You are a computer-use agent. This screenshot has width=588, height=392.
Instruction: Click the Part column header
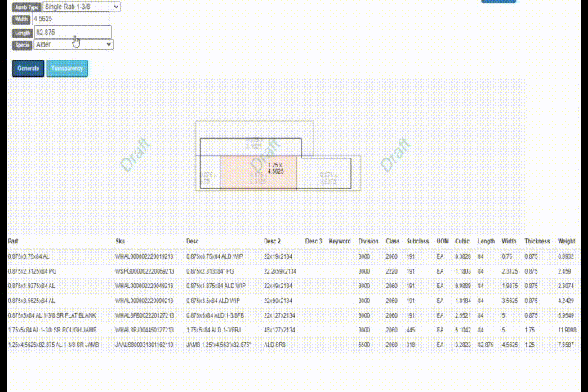pos(14,242)
